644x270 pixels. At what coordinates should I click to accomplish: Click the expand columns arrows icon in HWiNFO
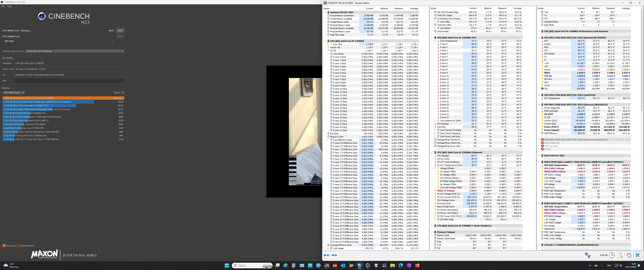coord(326,255)
